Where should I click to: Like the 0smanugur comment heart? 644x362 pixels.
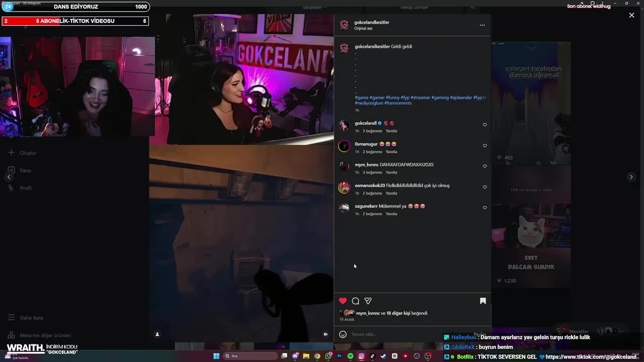[485, 145]
